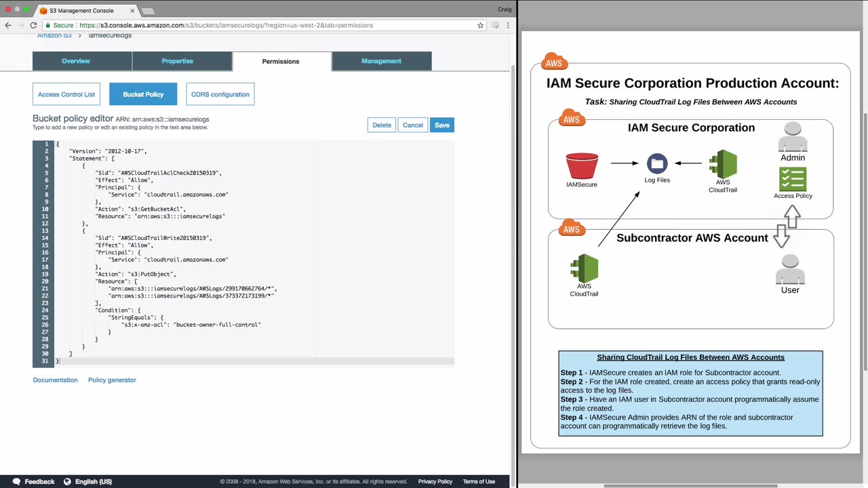Open the Documentation link
This screenshot has height=488, width=868.
56,380
